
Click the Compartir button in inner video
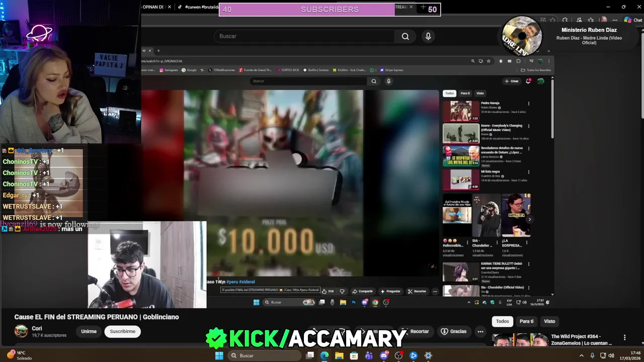tap(363, 291)
